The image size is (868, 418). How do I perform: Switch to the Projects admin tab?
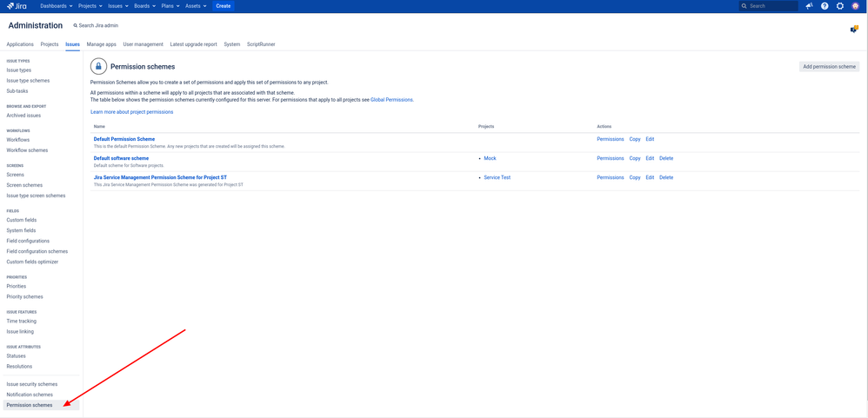coord(50,44)
